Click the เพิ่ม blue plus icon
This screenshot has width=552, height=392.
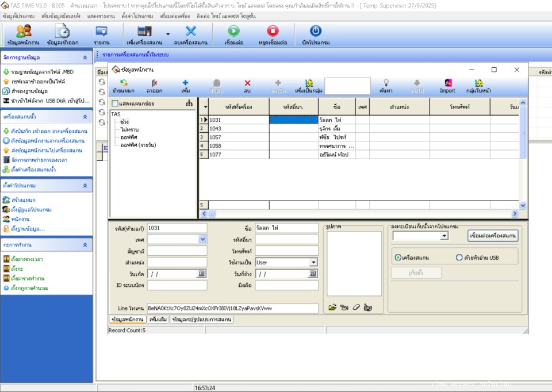point(185,83)
